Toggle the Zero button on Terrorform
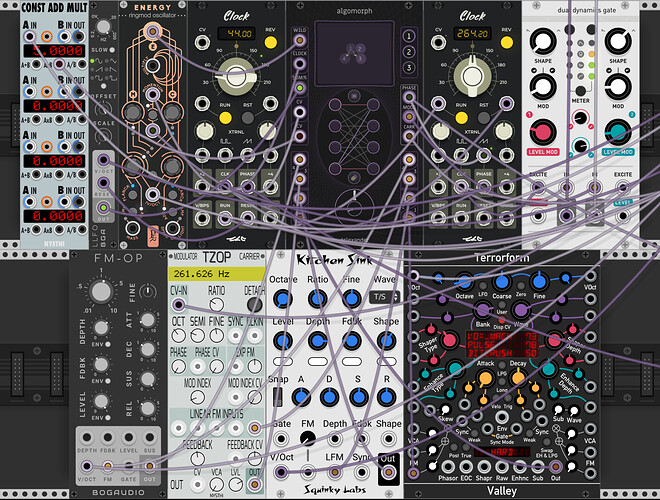 click(521, 286)
